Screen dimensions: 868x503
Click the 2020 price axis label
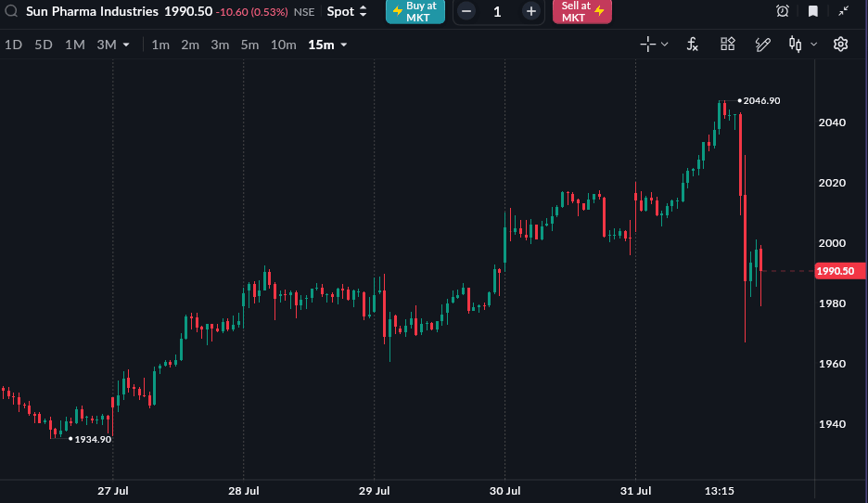coord(832,183)
